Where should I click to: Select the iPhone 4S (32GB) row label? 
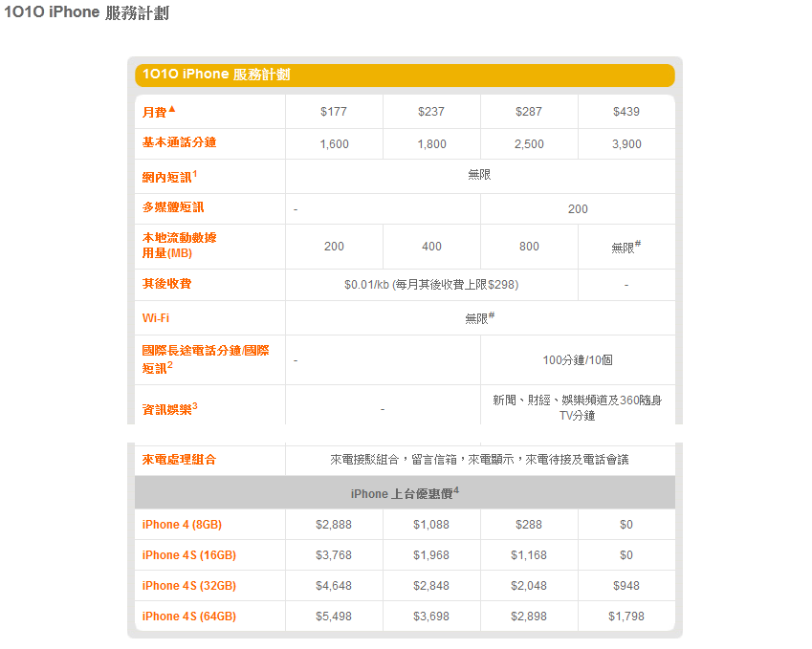click(189, 586)
